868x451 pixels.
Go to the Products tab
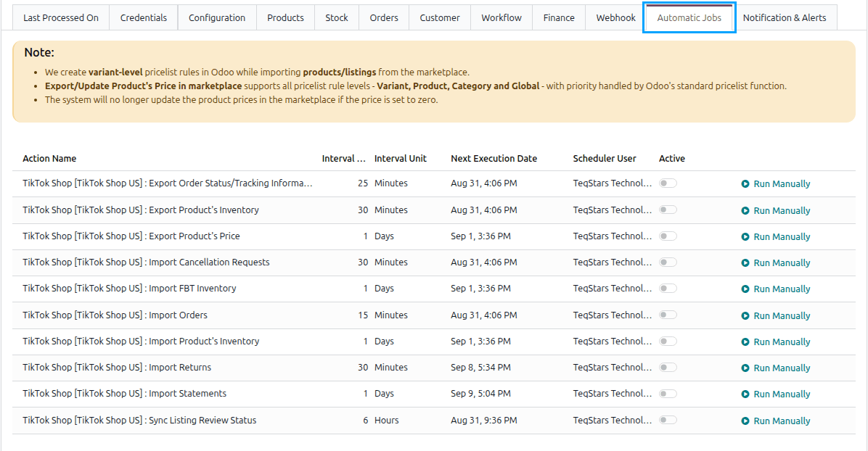[286, 17]
